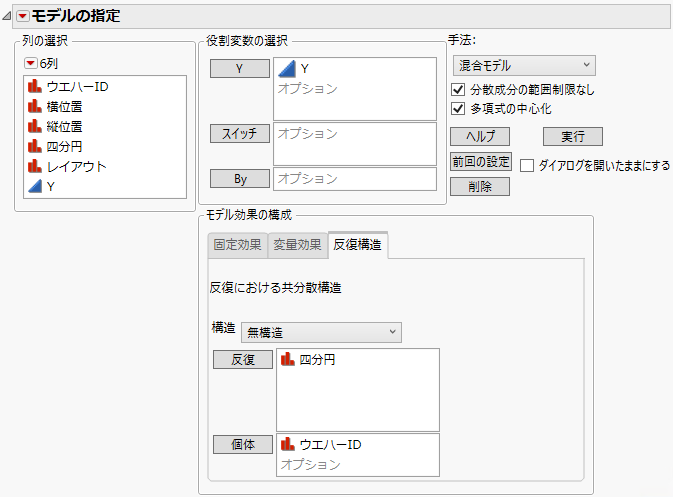Click the 前回の設定 button
The image size is (673, 497).
(x=481, y=162)
